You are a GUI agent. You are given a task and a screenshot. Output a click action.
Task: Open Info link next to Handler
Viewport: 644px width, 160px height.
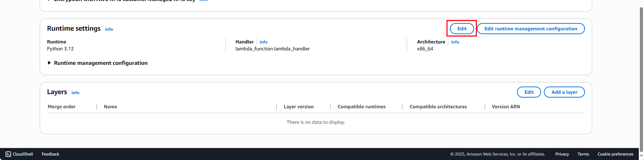tap(263, 42)
